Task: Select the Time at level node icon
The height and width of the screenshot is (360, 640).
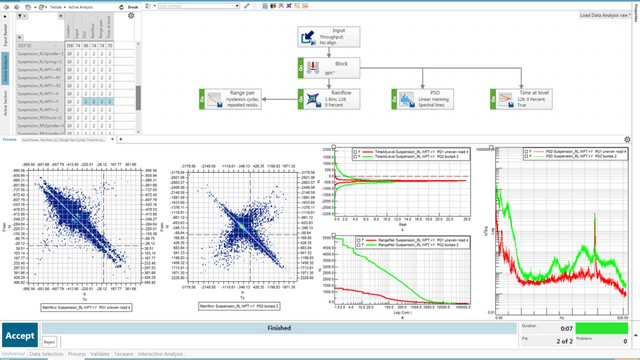Action: tap(505, 100)
